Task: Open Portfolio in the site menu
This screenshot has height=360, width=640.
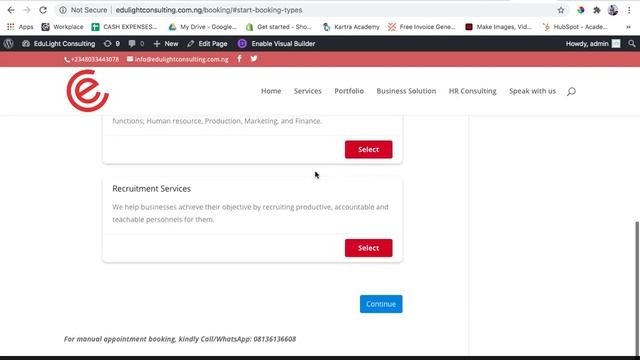Action: point(349,91)
